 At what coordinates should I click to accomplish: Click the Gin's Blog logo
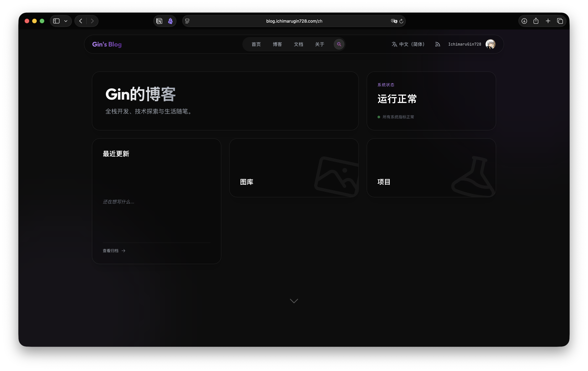click(x=107, y=44)
